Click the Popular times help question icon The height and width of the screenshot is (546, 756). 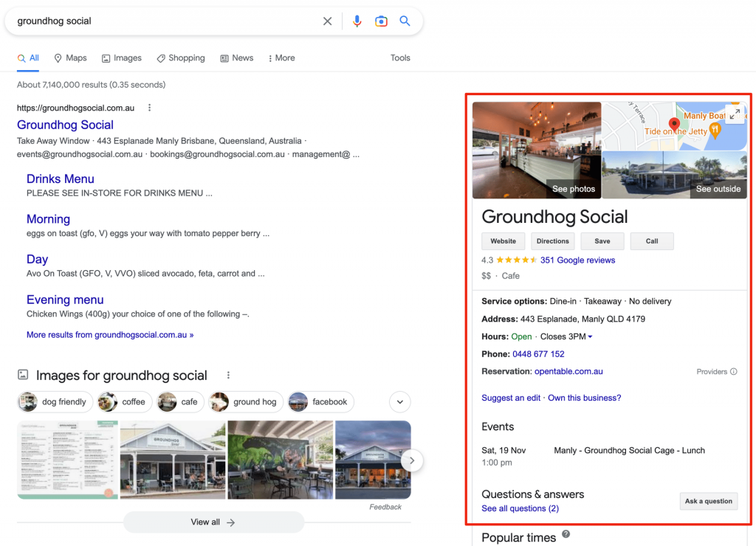[x=566, y=534]
